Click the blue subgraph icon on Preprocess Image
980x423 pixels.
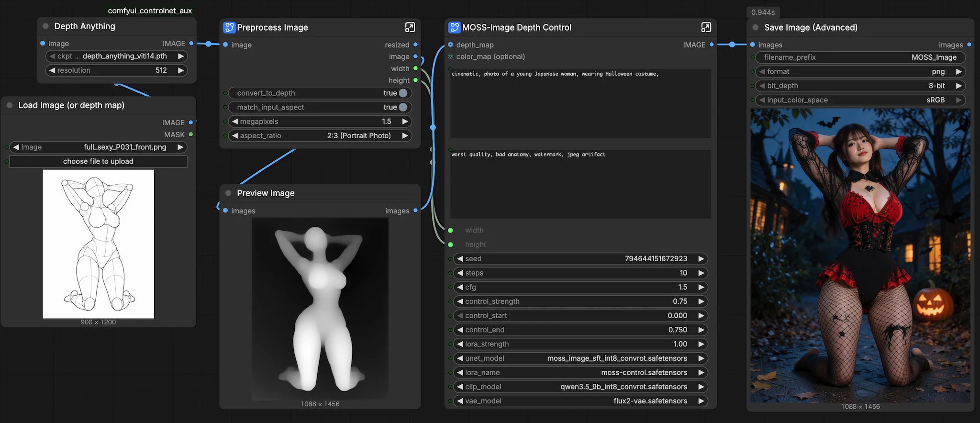point(229,27)
